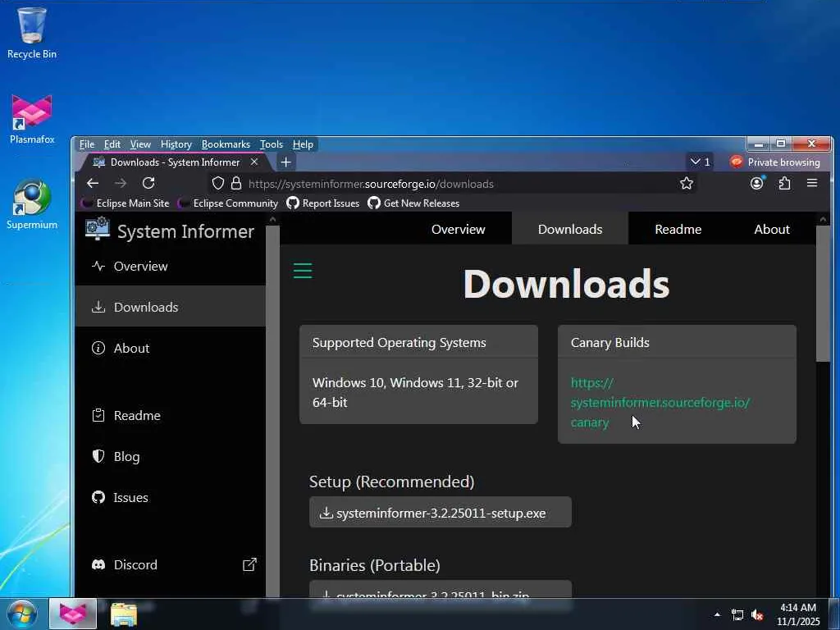
Task: Click the Private browsing indicator
Action: [774, 162]
